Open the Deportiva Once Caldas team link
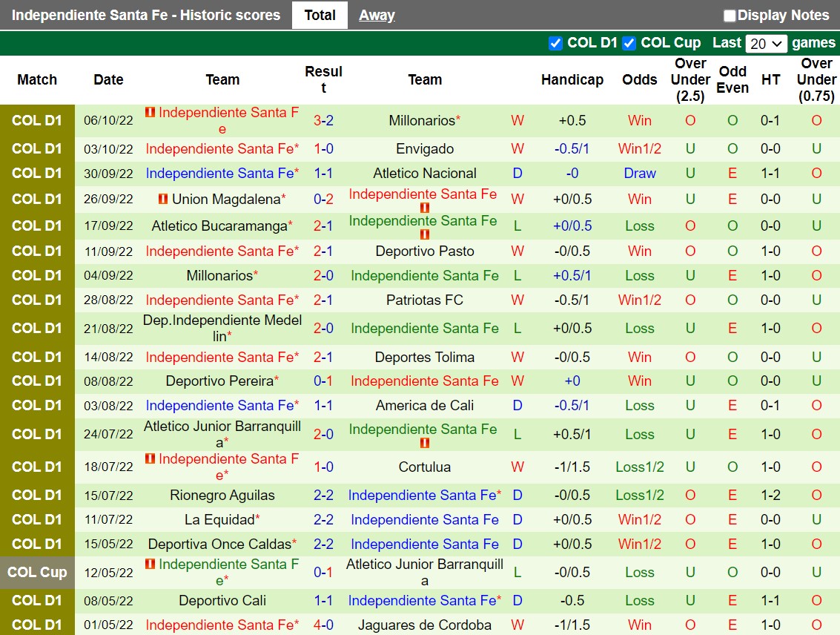 pos(219,544)
